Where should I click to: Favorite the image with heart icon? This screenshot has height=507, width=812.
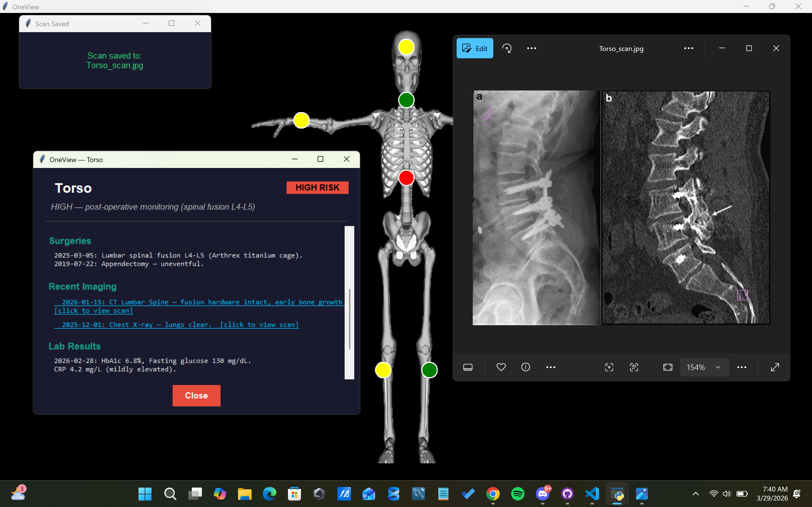pyautogui.click(x=501, y=367)
